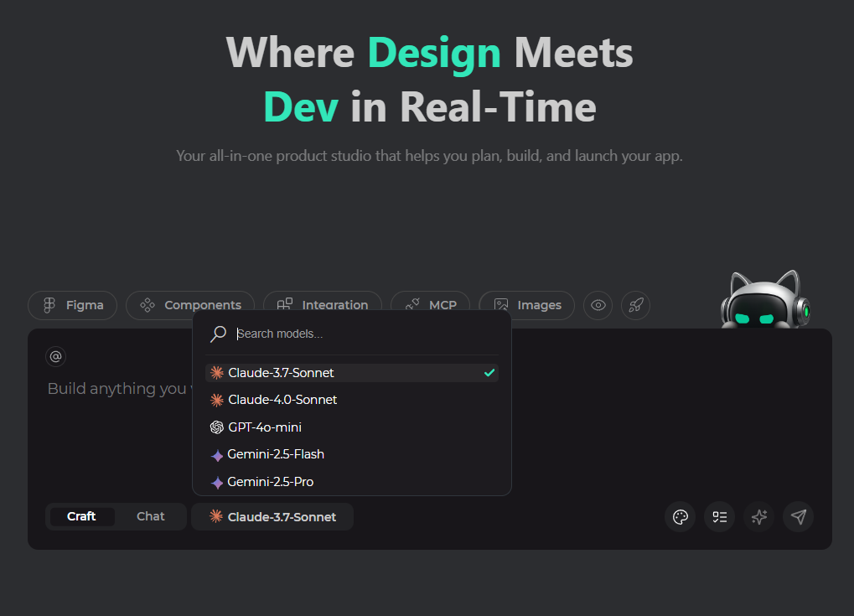This screenshot has height=616, width=854.
Task: Click the rocket launch icon
Action: (x=635, y=305)
